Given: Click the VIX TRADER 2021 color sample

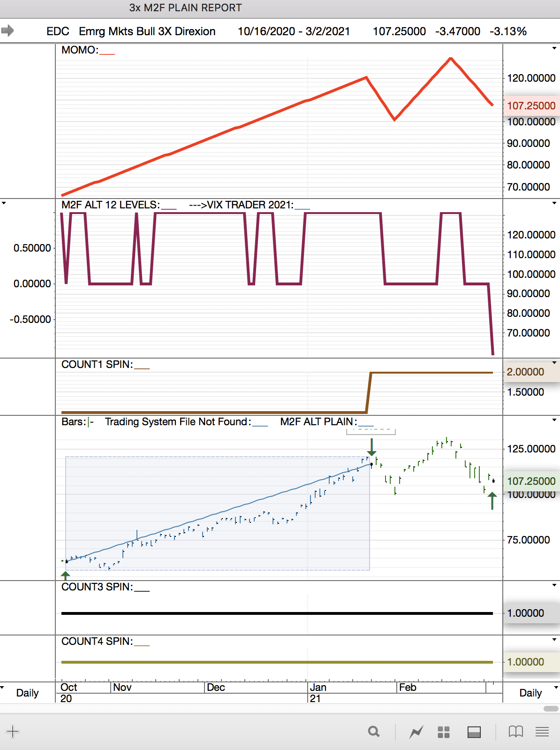Looking at the screenshot, I should point(303,208).
